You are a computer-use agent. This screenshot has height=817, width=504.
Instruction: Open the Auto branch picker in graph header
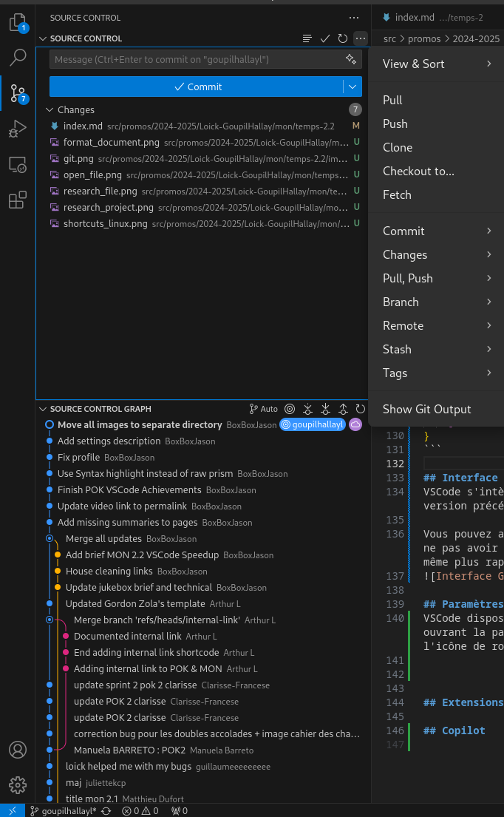[263, 409]
